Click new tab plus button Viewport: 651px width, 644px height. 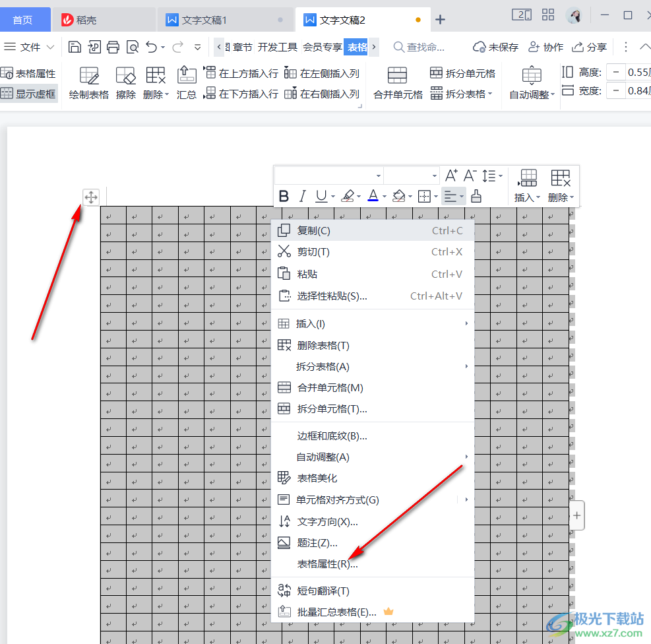(440, 20)
